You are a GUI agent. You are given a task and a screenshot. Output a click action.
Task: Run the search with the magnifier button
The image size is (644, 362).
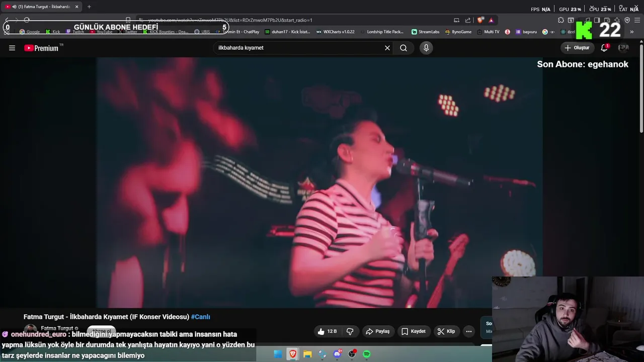(x=404, y=48)
